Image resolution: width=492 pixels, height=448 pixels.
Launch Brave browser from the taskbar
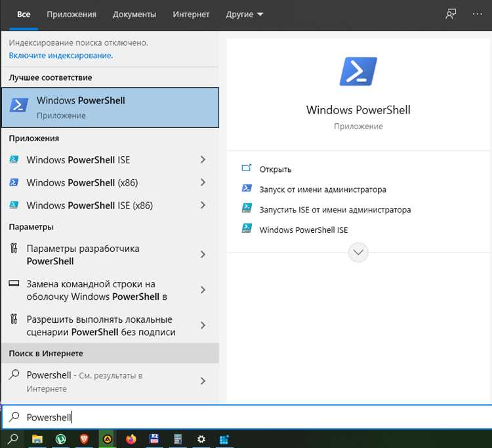pyautogui.click(x=84, y=439)
